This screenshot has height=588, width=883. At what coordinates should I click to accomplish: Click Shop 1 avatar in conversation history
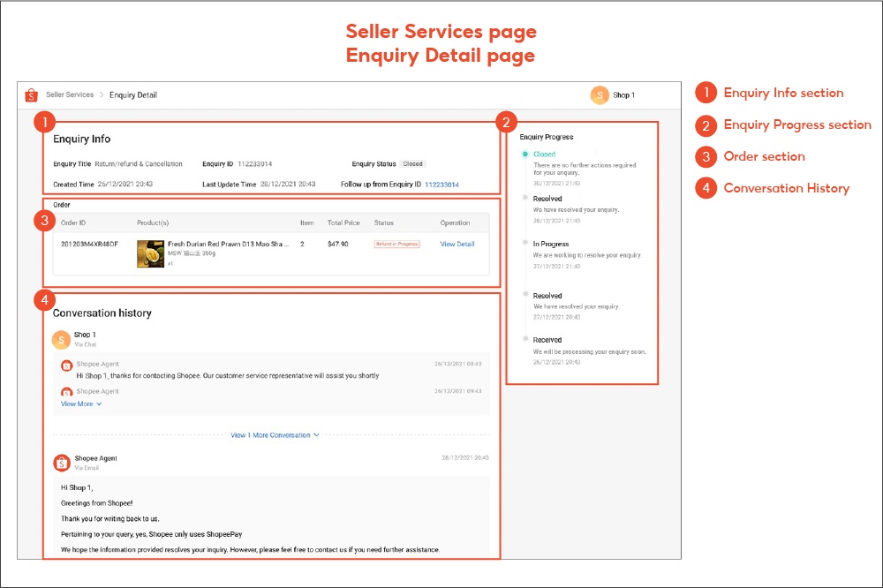(62, 340)
